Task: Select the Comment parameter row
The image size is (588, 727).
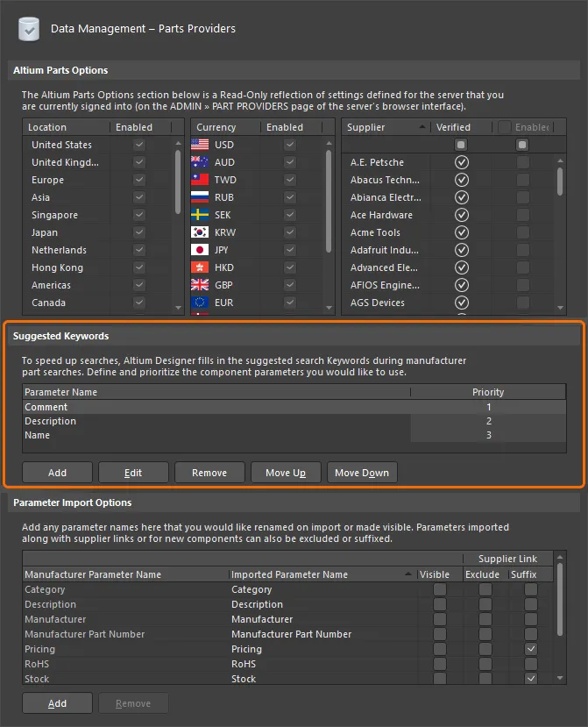Action: pyautogui.click(x=46, y=407)
